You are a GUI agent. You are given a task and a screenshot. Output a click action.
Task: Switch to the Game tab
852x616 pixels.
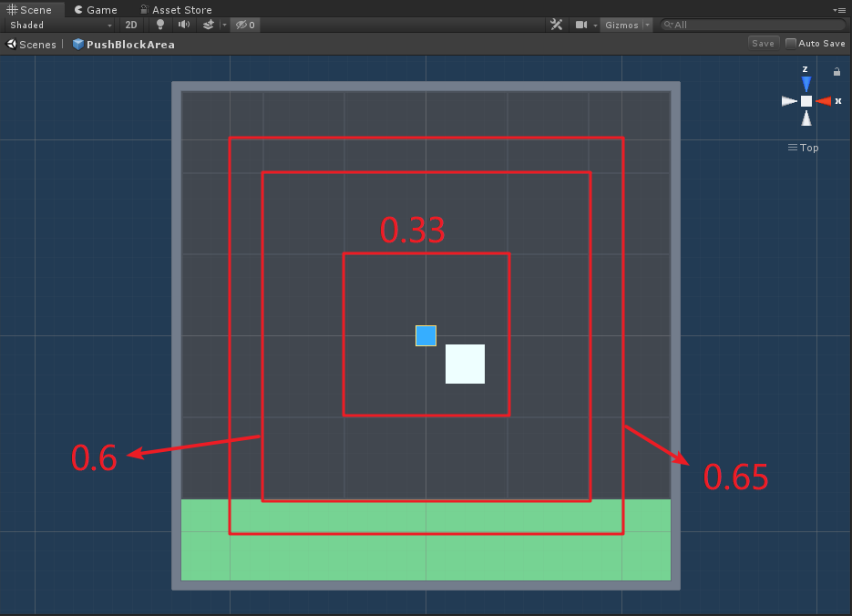point(96,10)
